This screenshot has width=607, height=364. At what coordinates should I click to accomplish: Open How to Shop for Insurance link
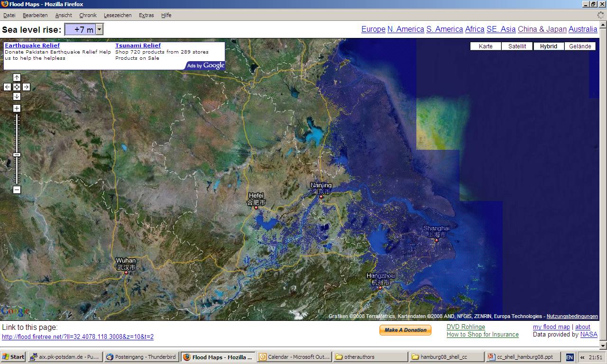point(483,335)
